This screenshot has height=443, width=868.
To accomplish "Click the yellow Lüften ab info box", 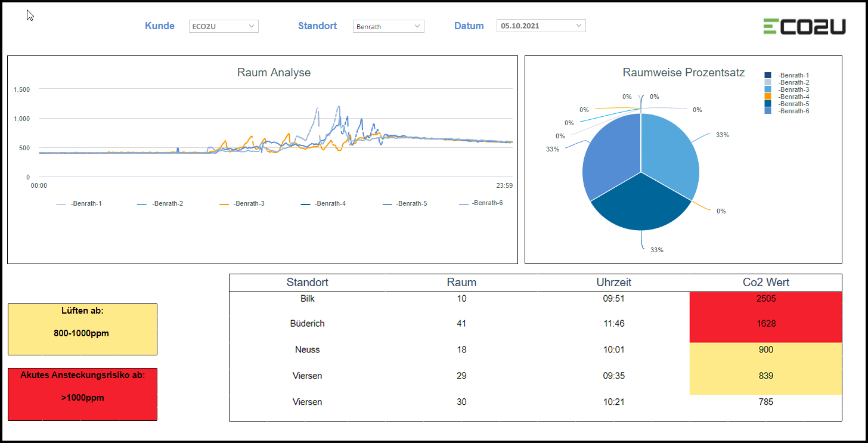I will (x=82, y=329).
